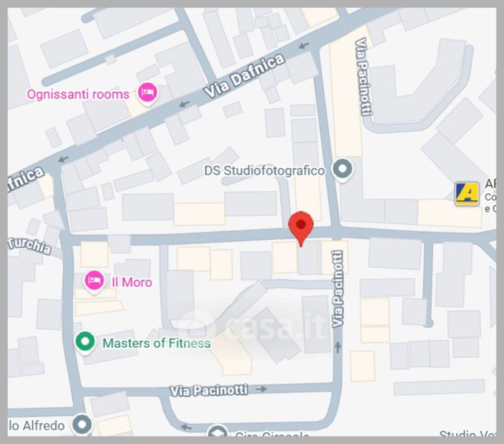Click the vertical Via Pacinotti label below the pin
Image resolution: width=504 pixels, height=444 pixels.
tap(337, 289)
